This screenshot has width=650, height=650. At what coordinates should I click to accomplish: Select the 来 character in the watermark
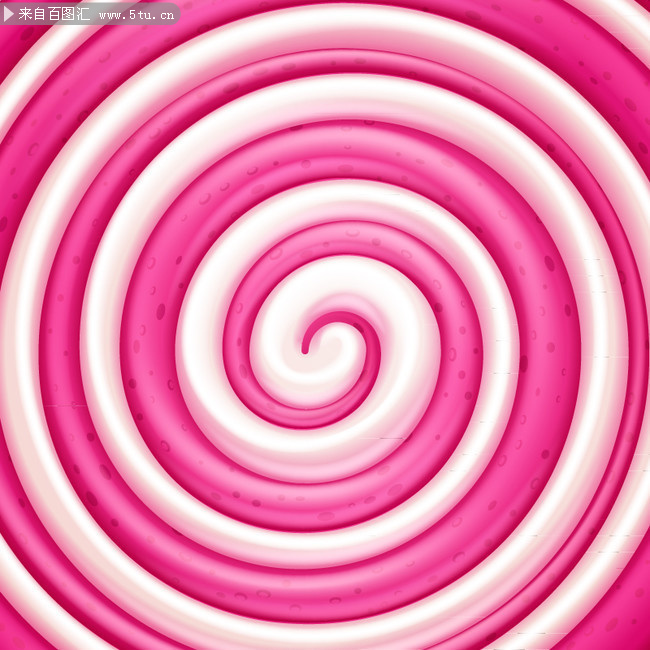[x=25, y=14]
